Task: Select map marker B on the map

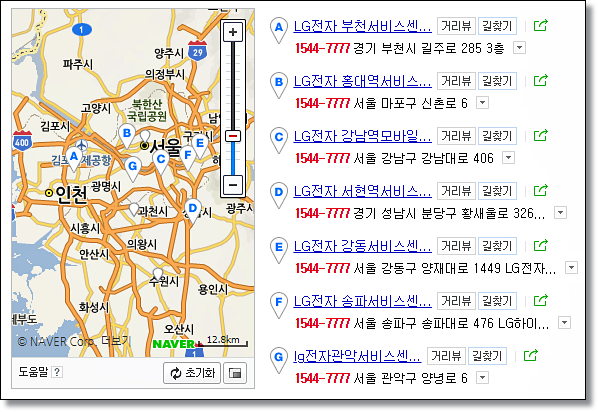Action: tap(127, 136)
